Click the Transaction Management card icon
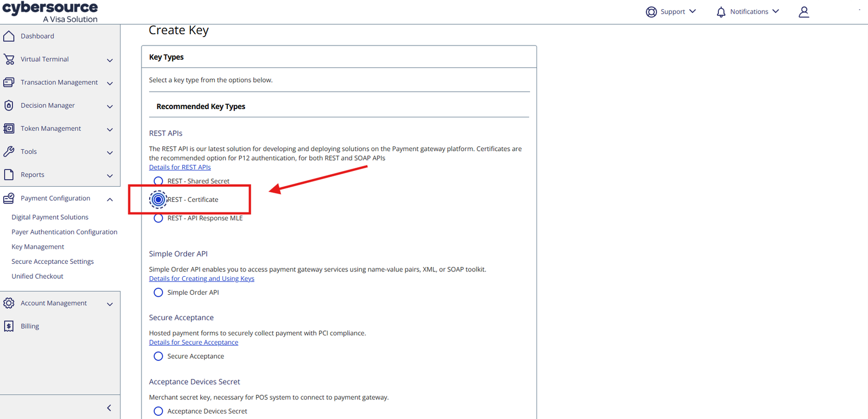The width and height of the screenshot is (868, 419). tap(9, 82)
